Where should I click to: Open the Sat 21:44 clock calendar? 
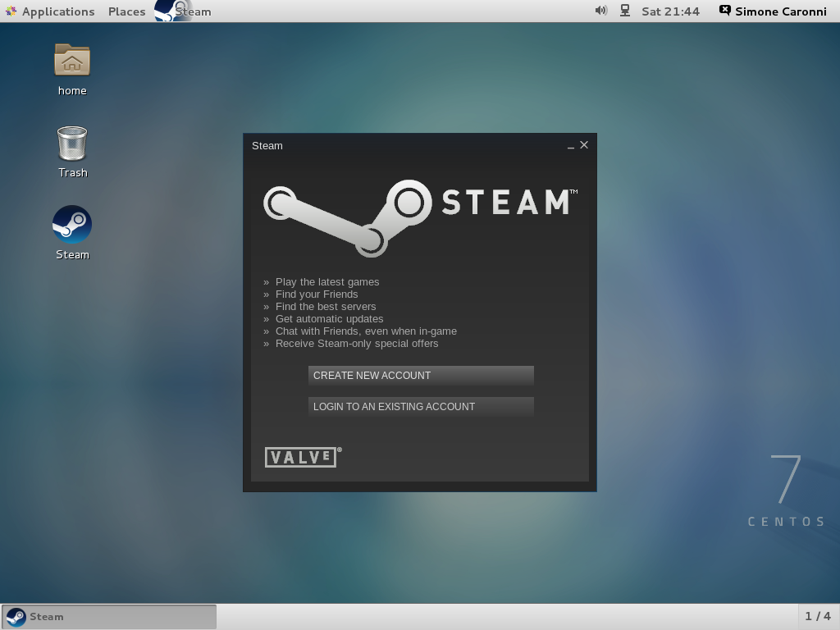[671, 11]
